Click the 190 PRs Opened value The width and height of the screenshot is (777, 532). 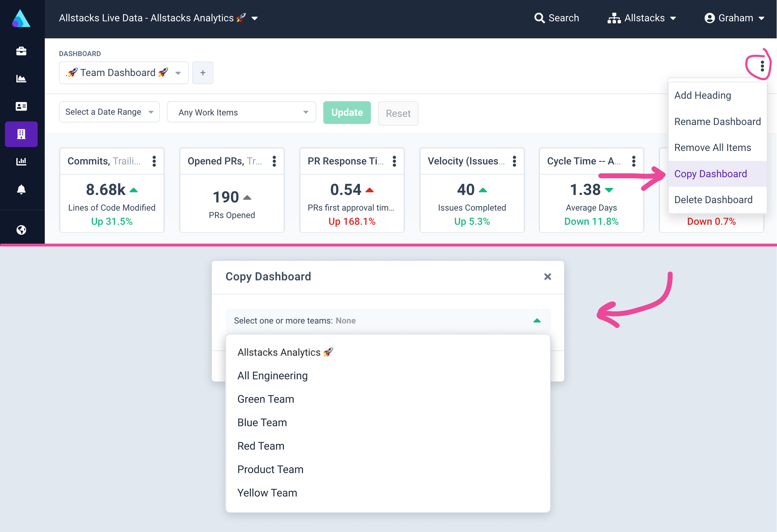pyautogui.click(x=226, y=197)
